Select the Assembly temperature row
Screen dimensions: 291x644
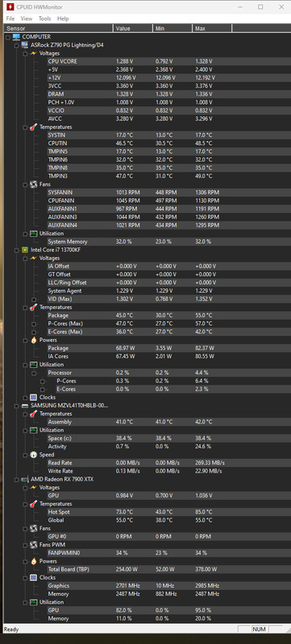(168, 422)
